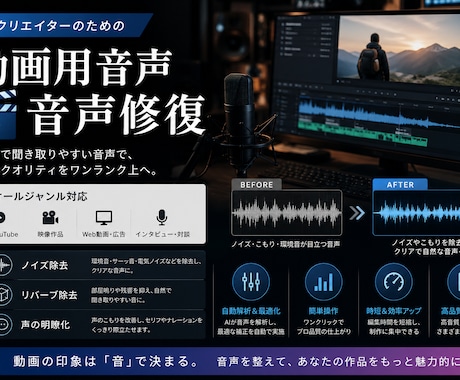Click the equalizer sliders icon above 自動解析＆最適化
Screen dimensions: 460x380
coord(251,282)
